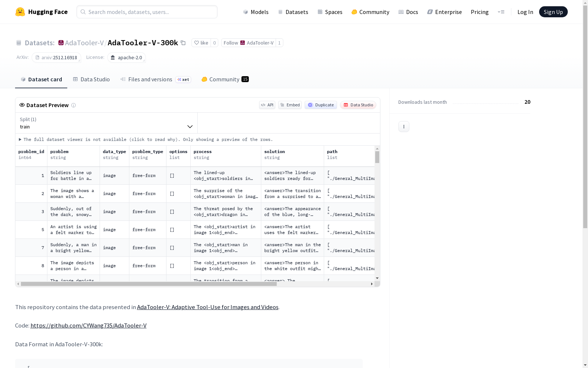
Task: Follow the AdaTooler-V organization
Action: (x=248, y=43)
